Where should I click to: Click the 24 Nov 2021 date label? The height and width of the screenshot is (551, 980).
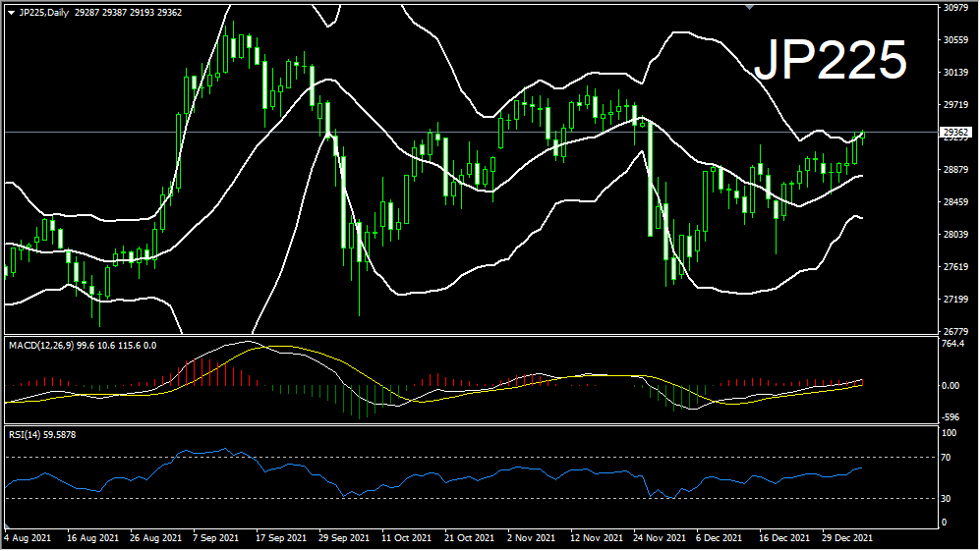point(660,538)
